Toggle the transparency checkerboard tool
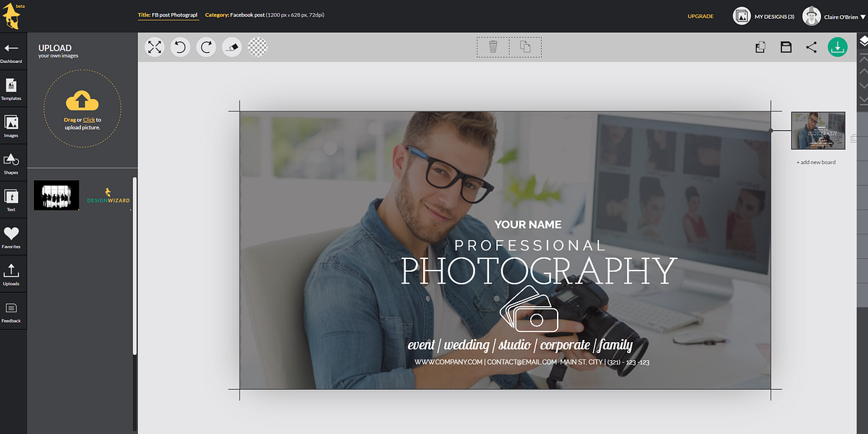 [x=258, y=46]
